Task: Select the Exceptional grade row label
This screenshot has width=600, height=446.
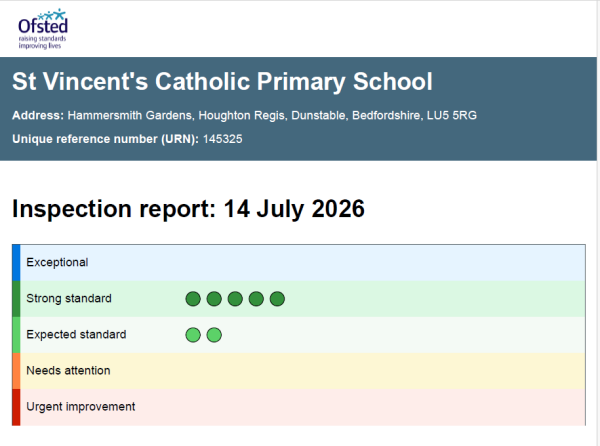Action: coord(57,262)
